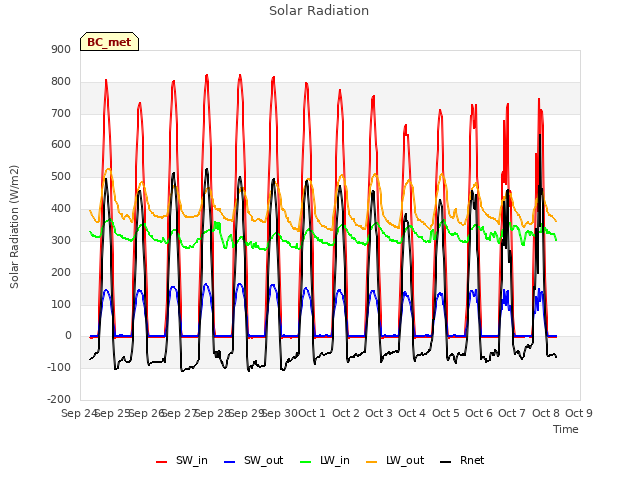Click the 200 y-axis tick label

tap(61, 272)
